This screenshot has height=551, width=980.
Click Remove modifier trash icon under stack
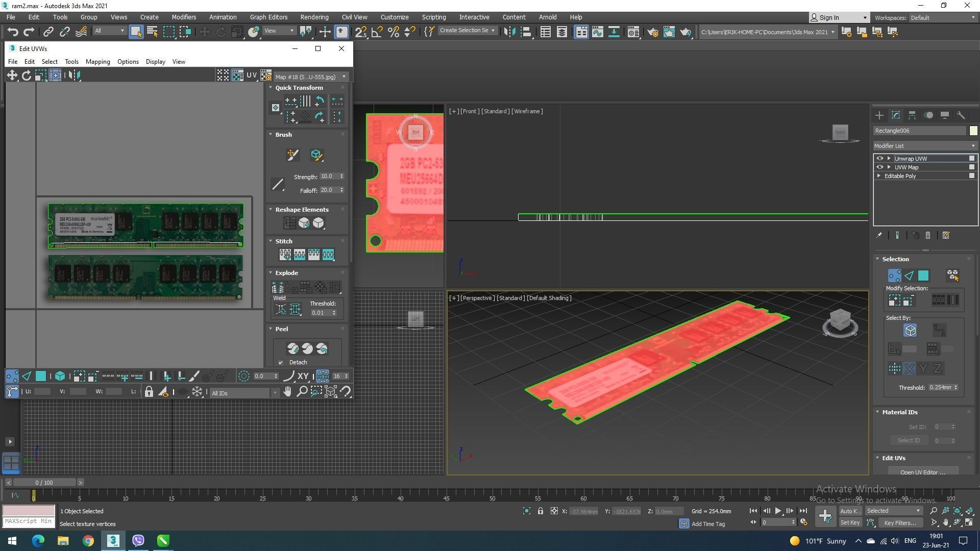[928, 236]
